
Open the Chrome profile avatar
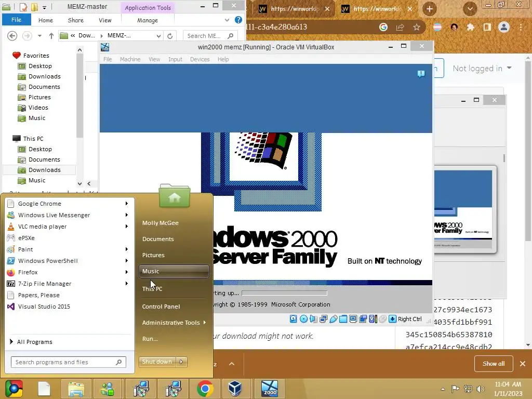click(x=504, y=27)
